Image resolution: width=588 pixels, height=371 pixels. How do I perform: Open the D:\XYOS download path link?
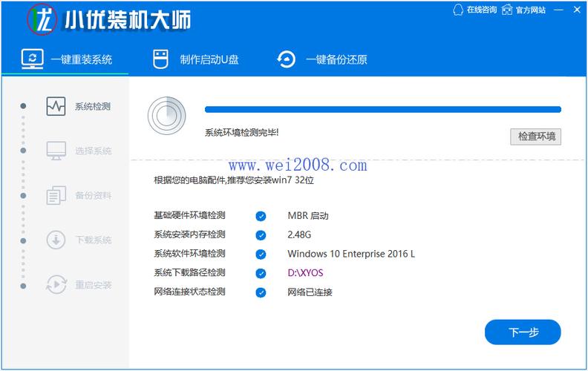[305, 273]
